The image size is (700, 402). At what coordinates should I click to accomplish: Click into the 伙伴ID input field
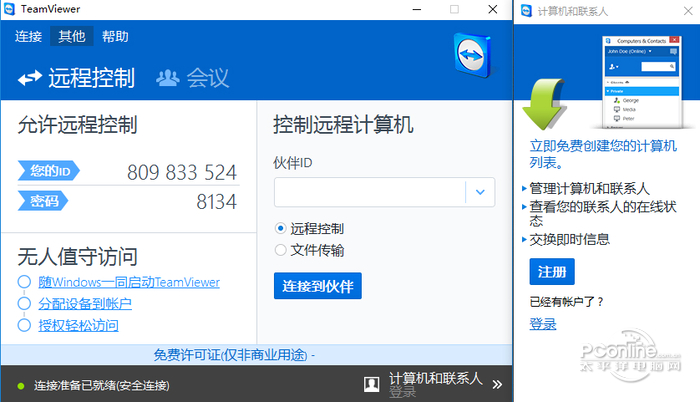(370, 193)
